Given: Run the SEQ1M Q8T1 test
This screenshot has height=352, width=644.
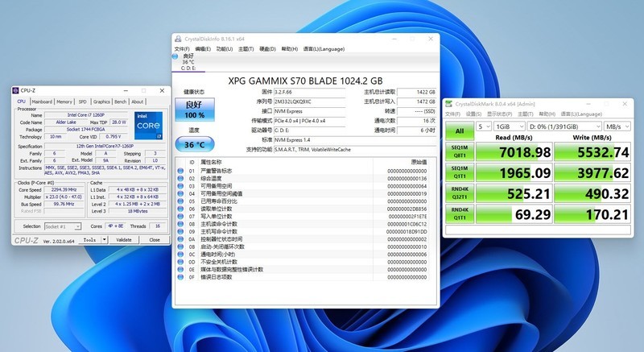Looking at the screenshot, I should [x=460, y=151].
